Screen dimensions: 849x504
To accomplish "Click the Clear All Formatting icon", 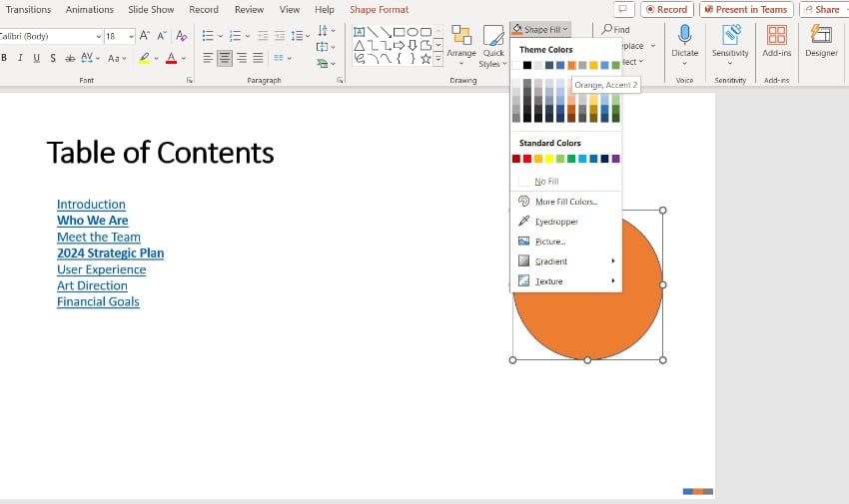I will (x=181, y=36).
